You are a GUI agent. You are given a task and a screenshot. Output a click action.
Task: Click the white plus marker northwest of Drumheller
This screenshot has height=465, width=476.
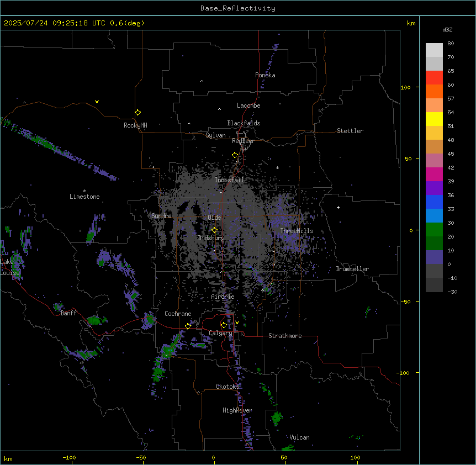[338, 207]
